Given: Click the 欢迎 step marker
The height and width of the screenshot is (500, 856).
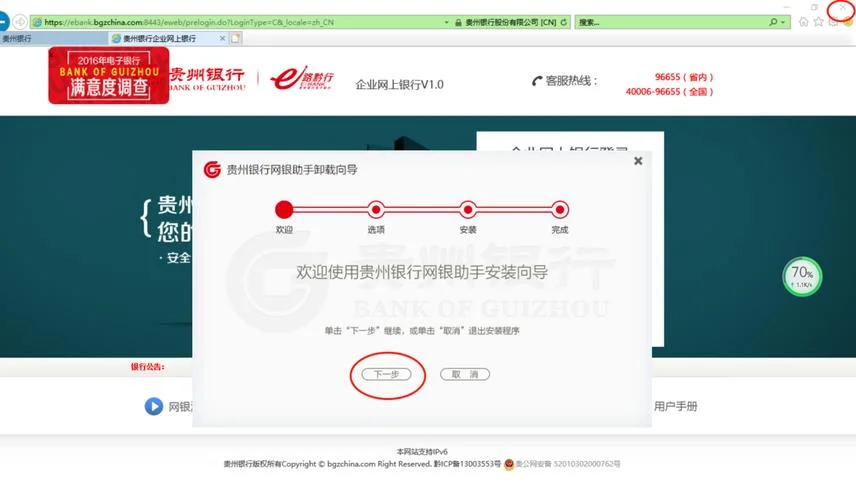Looking at the screenshot, I should tap(284, 210).
